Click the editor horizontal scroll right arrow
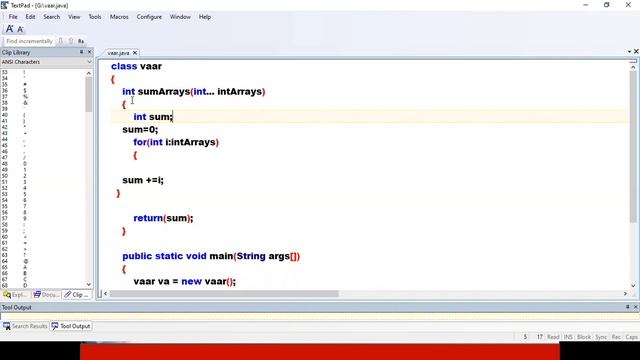The height and width of the screenshot is (360, 640). 625,293
